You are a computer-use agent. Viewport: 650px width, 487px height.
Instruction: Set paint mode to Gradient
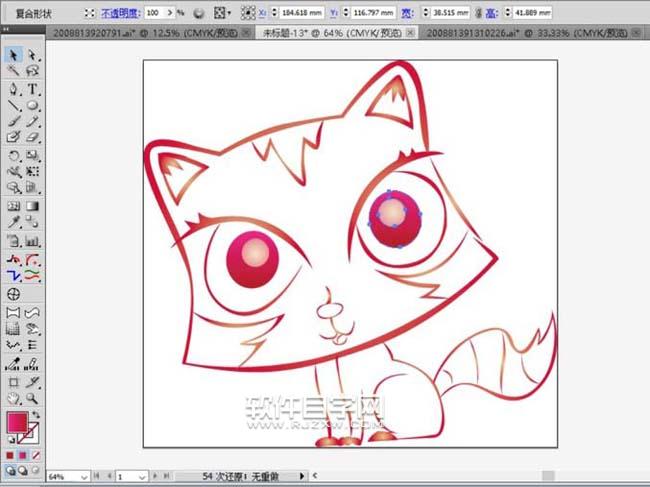click(x=23, y=456)
